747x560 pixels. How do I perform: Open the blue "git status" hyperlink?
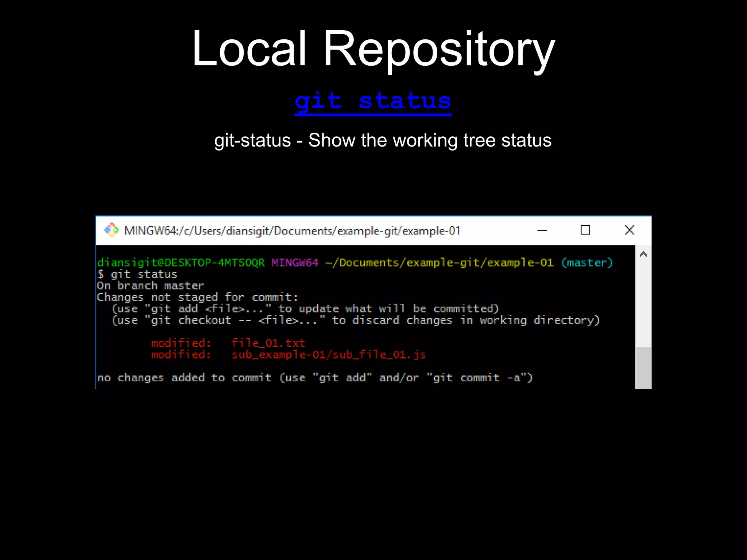point(373,101)
